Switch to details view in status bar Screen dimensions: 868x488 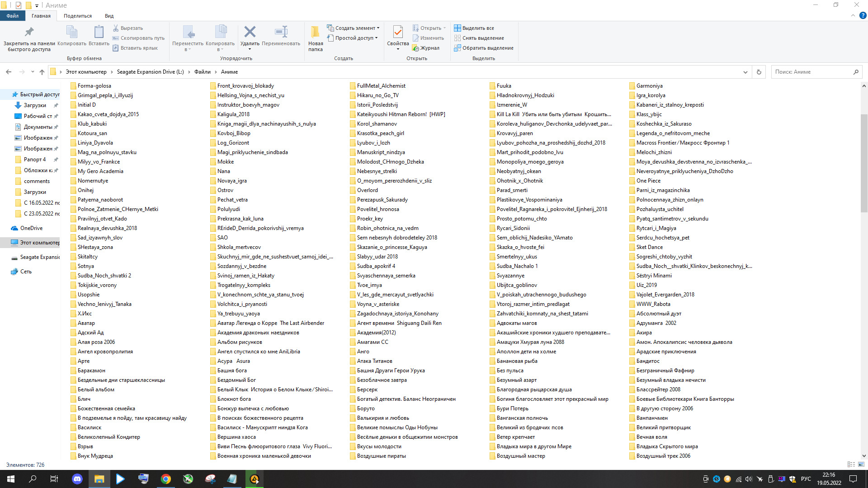pyautogui.click(x=851, y=464)
